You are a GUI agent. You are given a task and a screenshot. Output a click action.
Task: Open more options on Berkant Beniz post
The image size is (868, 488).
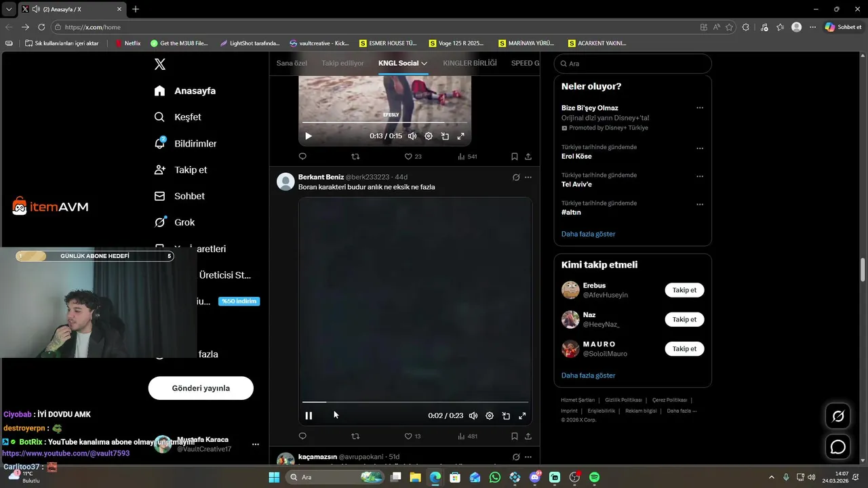coord(528,178)
